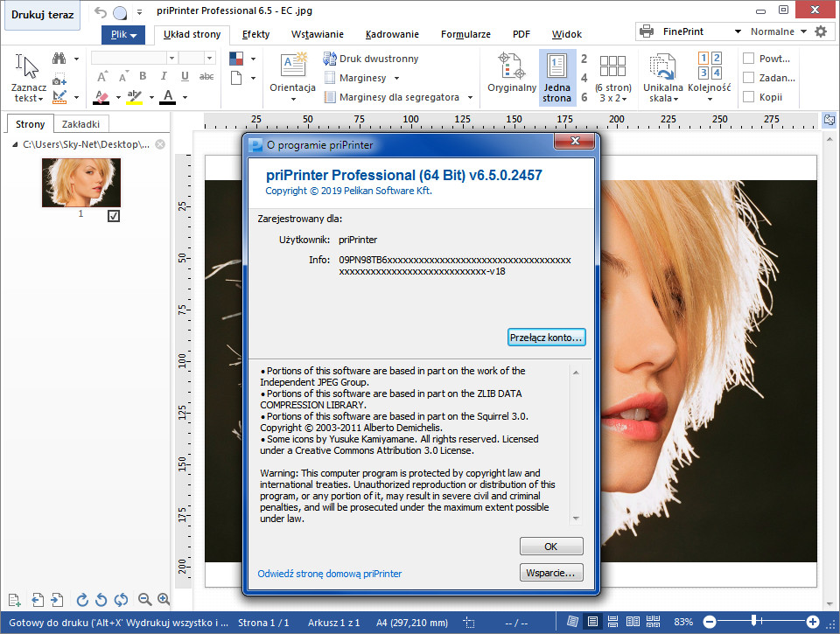Click the add page icon at bottom left
Viewport: 840px width, 634px height.
(x=15, y=600)
